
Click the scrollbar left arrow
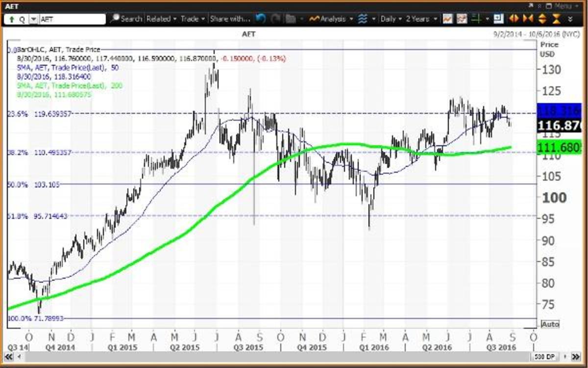(19, 356)
